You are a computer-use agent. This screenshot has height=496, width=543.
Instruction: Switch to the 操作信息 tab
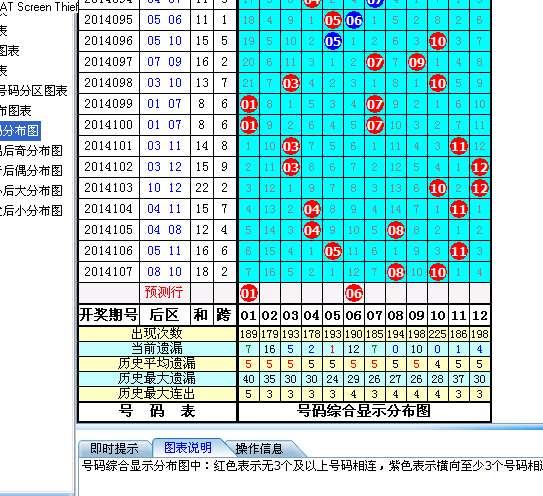coord(259,449)
